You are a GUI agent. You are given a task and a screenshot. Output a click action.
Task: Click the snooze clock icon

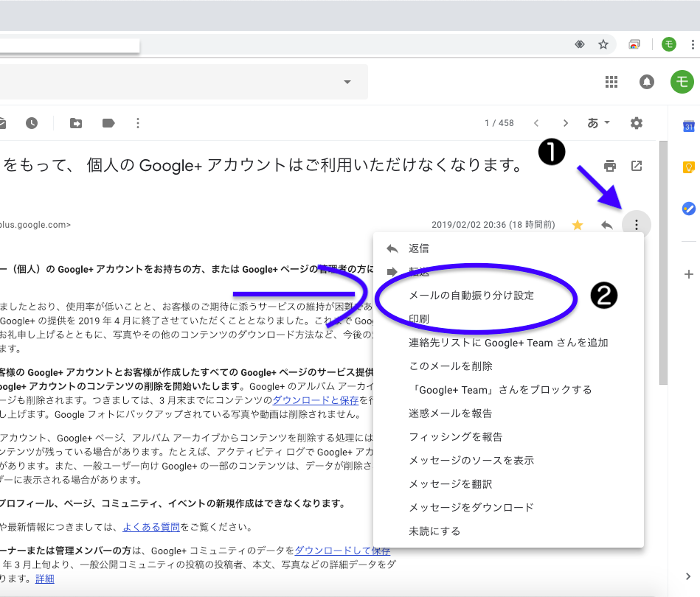(32, 123)
